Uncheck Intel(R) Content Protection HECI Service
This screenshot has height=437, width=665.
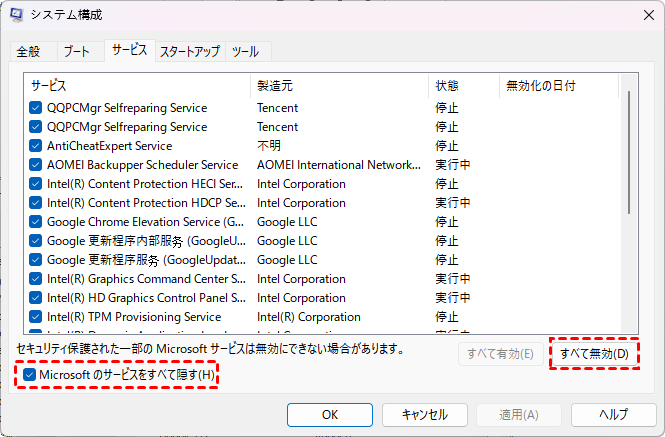pyautogui.click(x=36, y=184)
